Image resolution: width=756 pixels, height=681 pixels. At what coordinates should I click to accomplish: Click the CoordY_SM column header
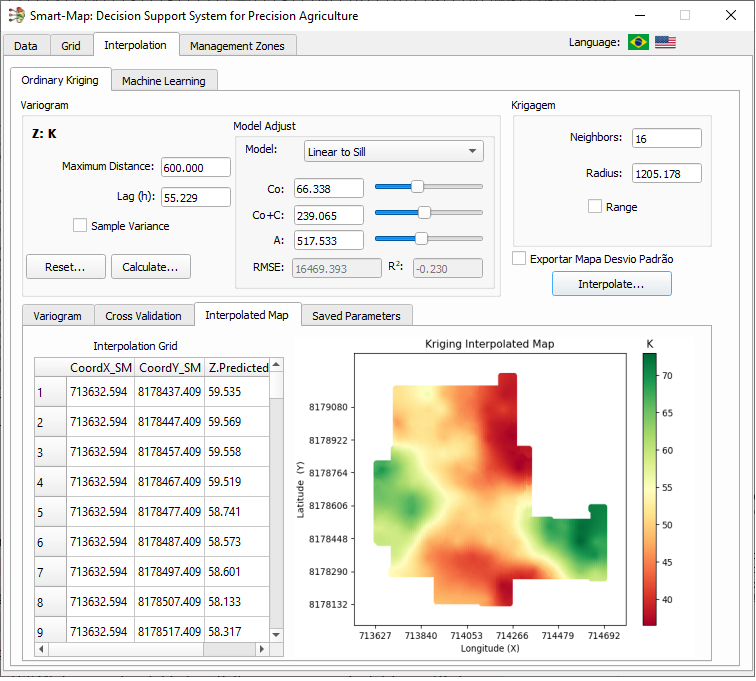[170, 368]
